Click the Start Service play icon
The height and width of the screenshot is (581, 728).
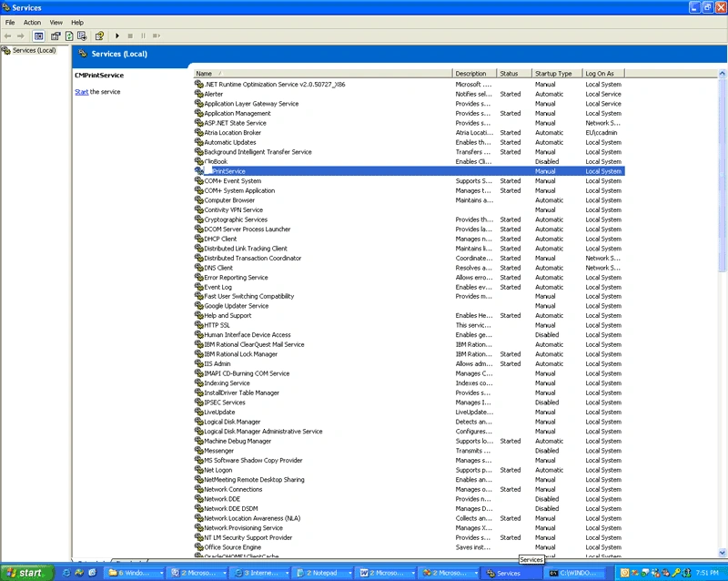click(x=117, y=36)
